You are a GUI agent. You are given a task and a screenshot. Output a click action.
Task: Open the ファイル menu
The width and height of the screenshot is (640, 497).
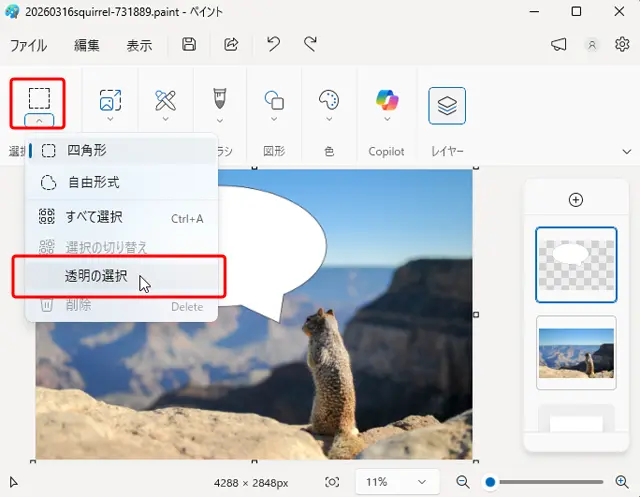pyautogui.click(x=28, y=45)
